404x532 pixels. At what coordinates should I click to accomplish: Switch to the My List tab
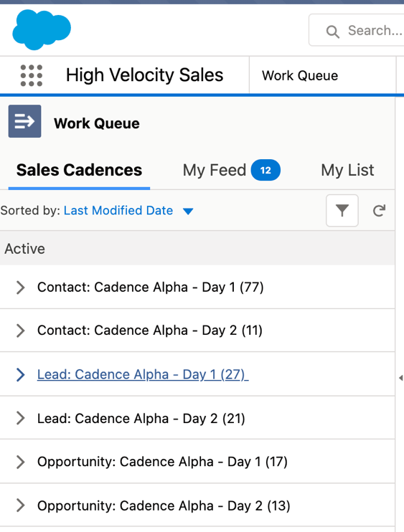click(347, 170)
